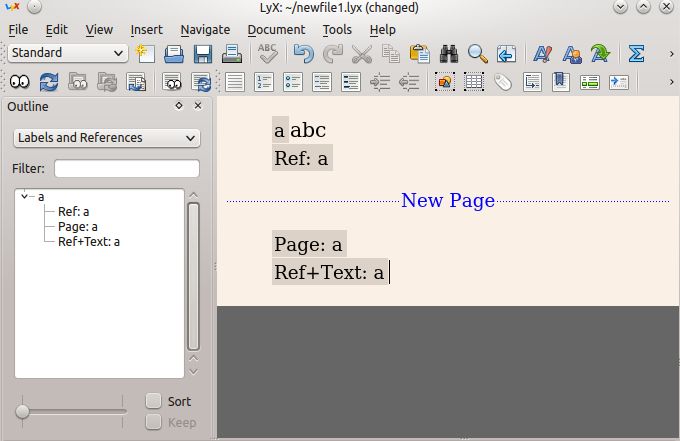Viewport: 680px width, 441px height.
Task: Toggle emphasized text style icon
Action: [x=542, y=54]
